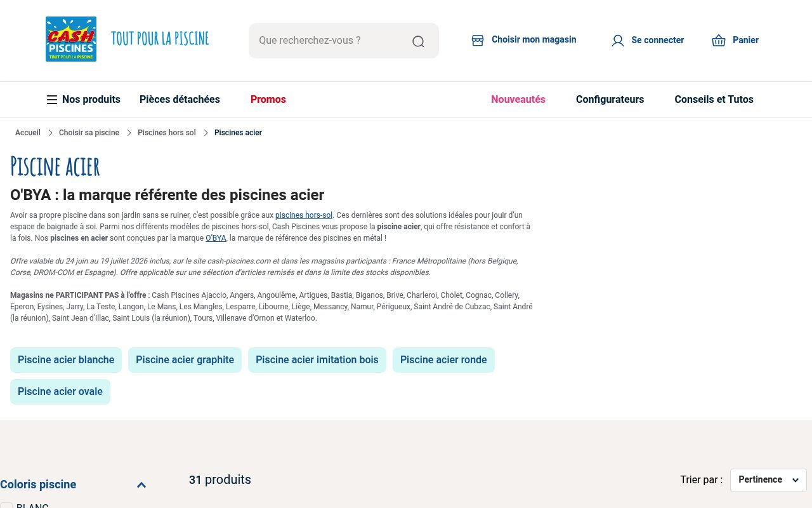Click the shopping basket icon
Viewport: 812px width, 508px height.
(719, 41)
